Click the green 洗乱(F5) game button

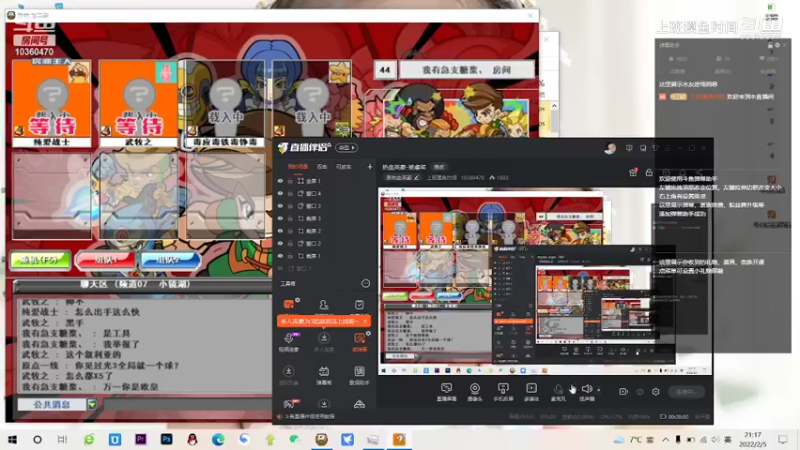click(40, 260)
